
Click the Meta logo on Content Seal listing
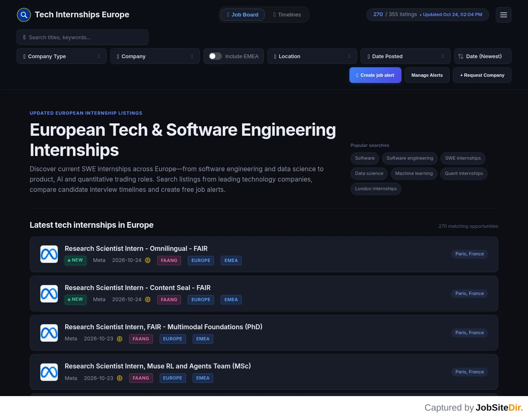[x=49, y=293]
